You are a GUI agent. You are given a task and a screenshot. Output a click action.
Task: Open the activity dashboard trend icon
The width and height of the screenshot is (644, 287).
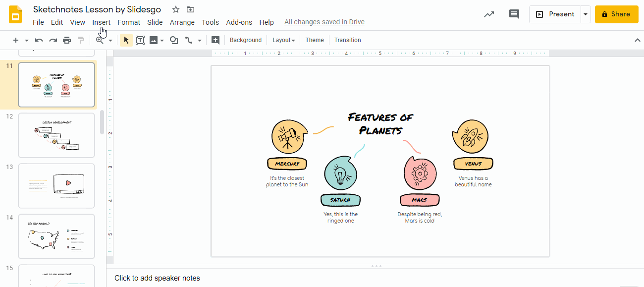point(489,14)
